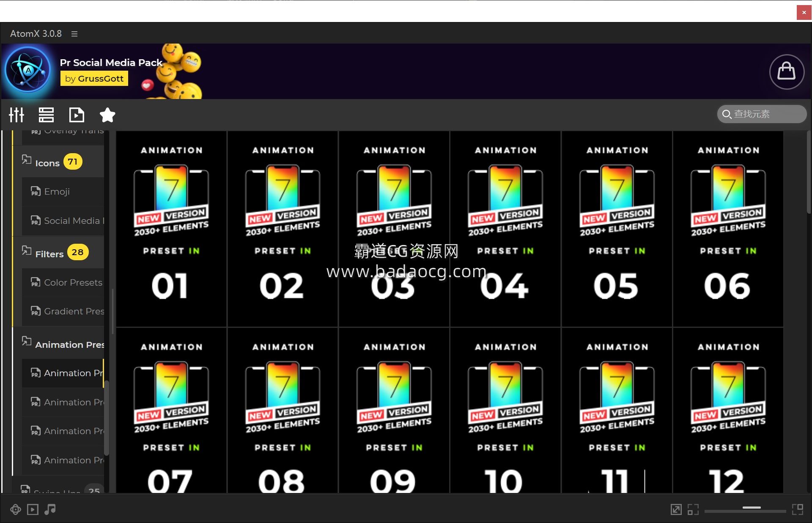812x523 pixels.
Task: Click the large thumbnails grid icon
Action: [x=798, y=509]
